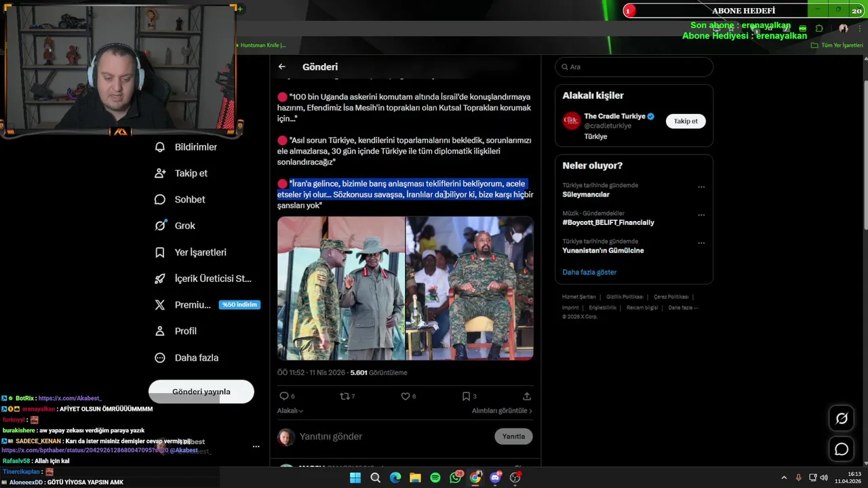Expand the Alakalı replies sort dropdown
The width and height of the screenshot is (868, 488).
(x=290, y=411)
